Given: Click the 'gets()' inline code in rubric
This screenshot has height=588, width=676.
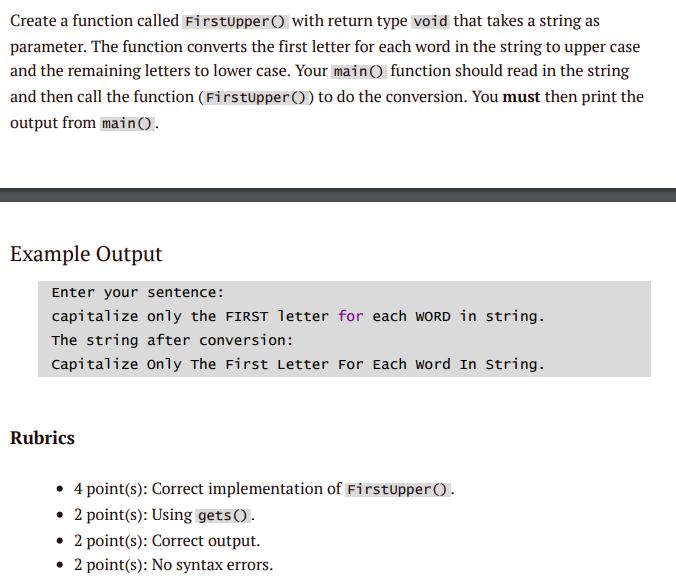Looking at the screenshot, I should point(223,515).
